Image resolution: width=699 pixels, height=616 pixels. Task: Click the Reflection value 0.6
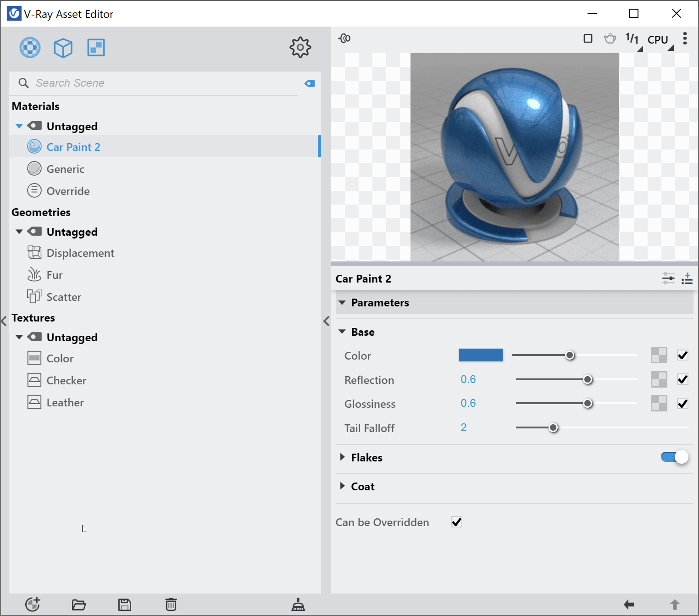coord(468,379)
